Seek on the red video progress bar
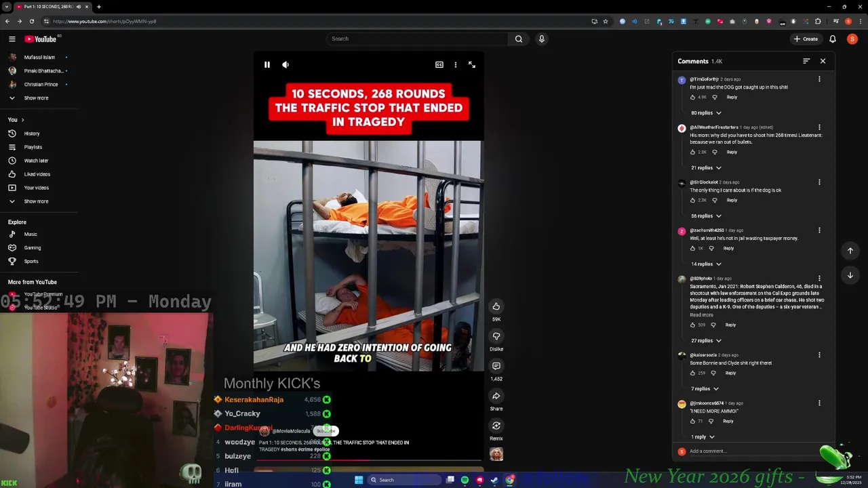 370,460
